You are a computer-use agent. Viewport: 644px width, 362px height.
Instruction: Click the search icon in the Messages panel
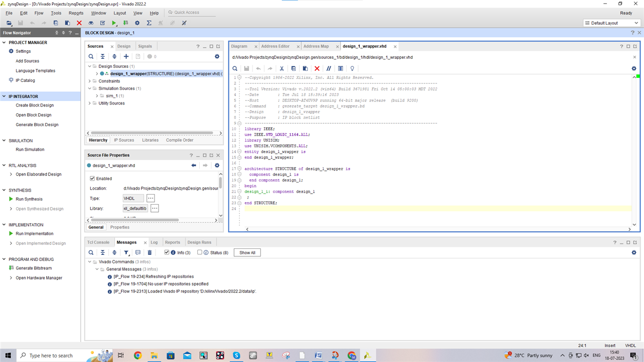pos(91,252)
